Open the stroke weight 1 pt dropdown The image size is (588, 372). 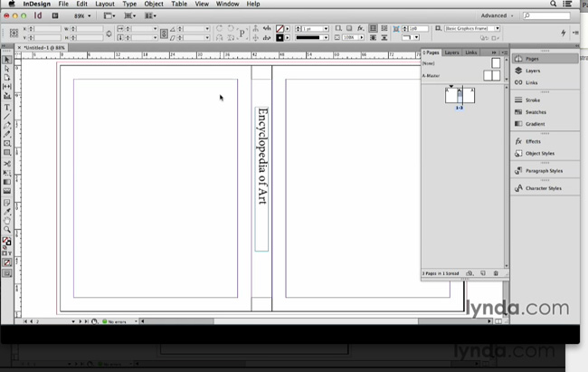327,29
